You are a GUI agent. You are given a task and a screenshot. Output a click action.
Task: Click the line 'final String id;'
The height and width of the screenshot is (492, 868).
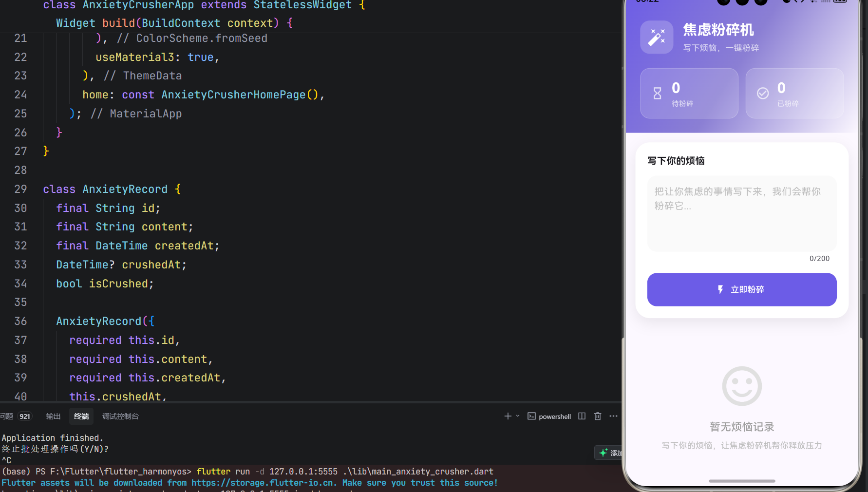(108, 208)
